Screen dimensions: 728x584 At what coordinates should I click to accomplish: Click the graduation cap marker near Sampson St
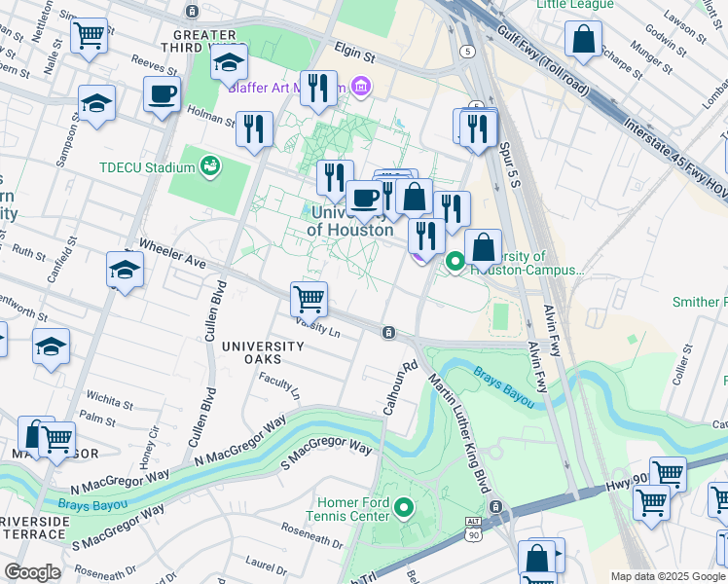pyautogui.click(x=96, y=104)
